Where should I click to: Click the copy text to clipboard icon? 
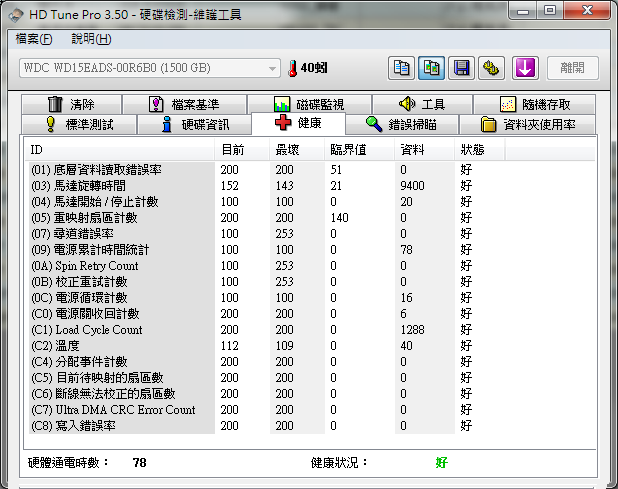[x=401, y=68]
